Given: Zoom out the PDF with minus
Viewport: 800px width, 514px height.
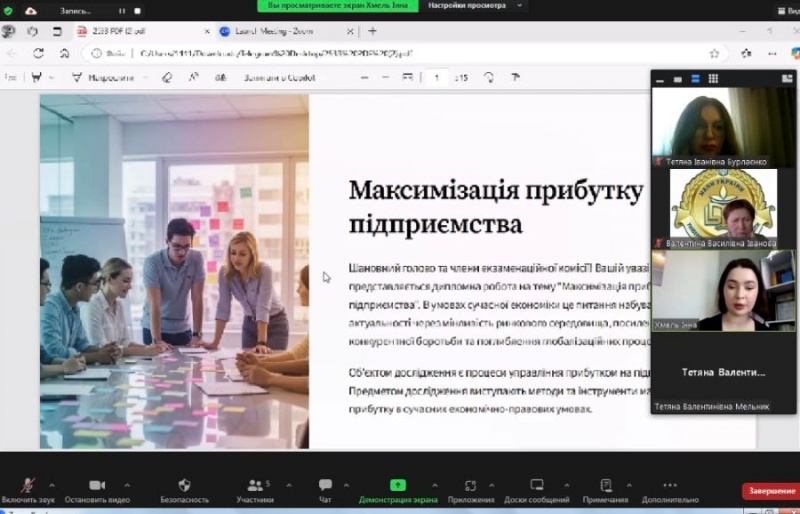Looking at the screenshot, I should (364, 78).
